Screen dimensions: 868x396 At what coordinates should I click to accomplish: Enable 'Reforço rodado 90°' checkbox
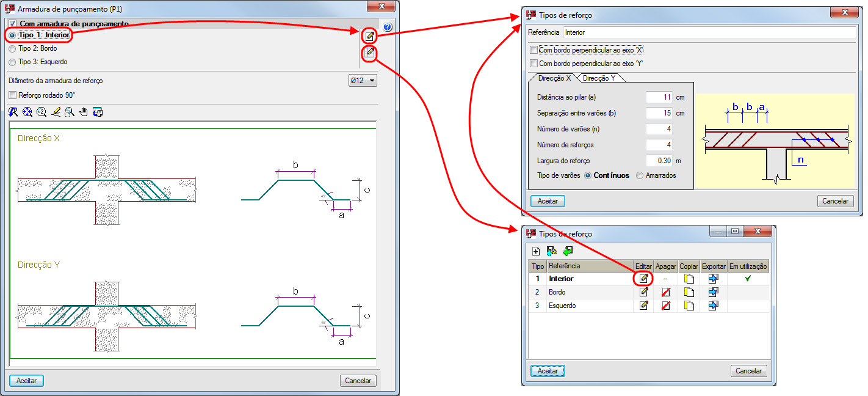point(13,95)
